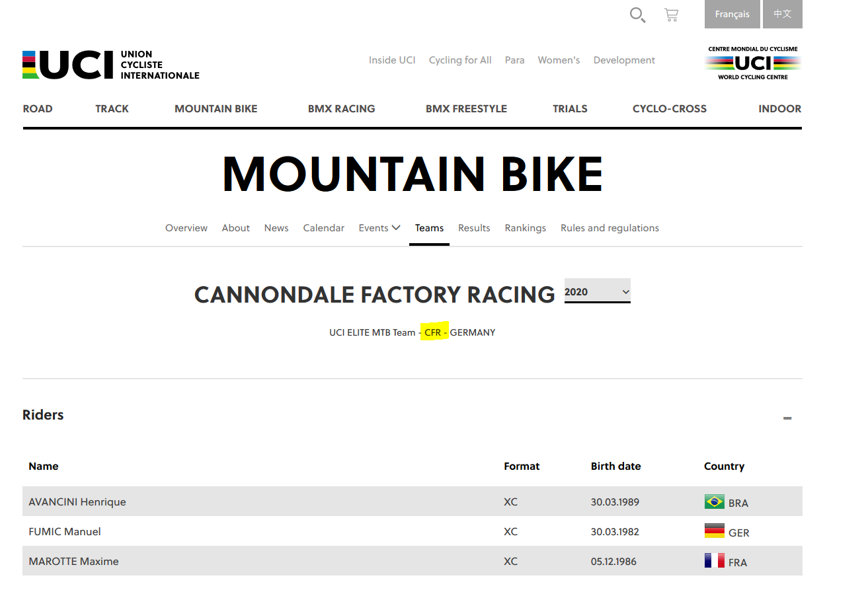Open the 2020 season year dropdown
The width and height of the screenshot is (868, 598).
pos(597,291)
